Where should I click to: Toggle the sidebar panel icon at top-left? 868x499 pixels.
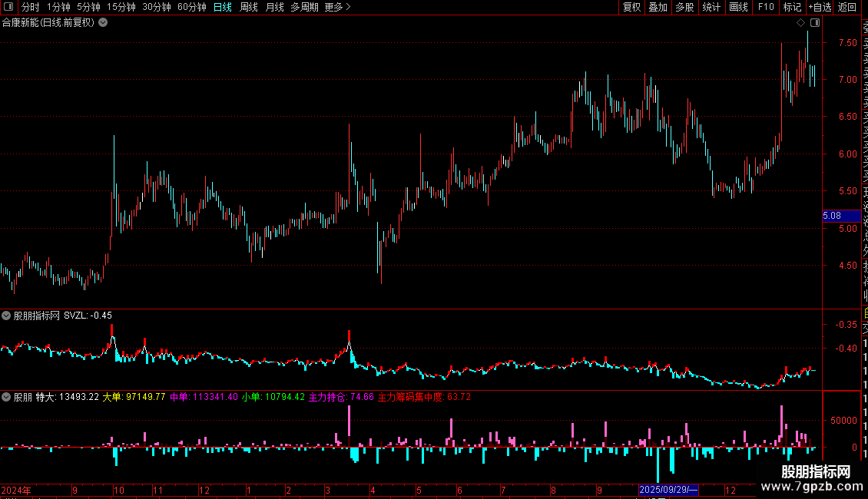click(x=8, y=7)
